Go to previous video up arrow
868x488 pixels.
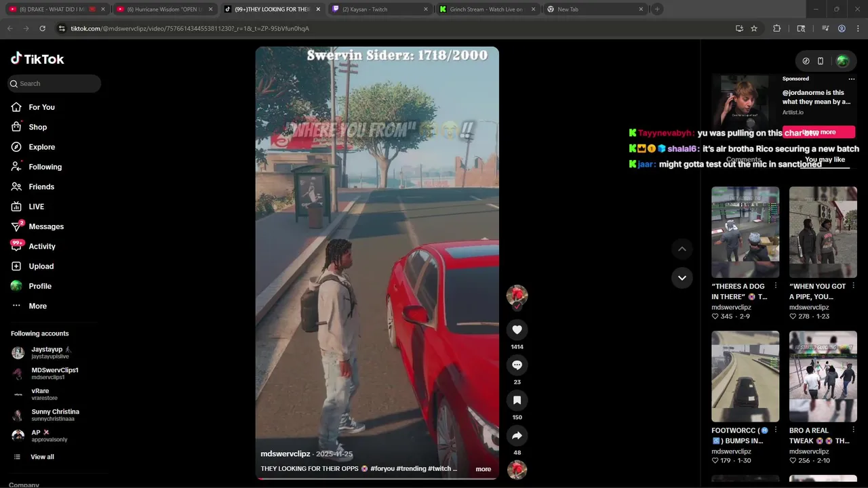(682, 249)
